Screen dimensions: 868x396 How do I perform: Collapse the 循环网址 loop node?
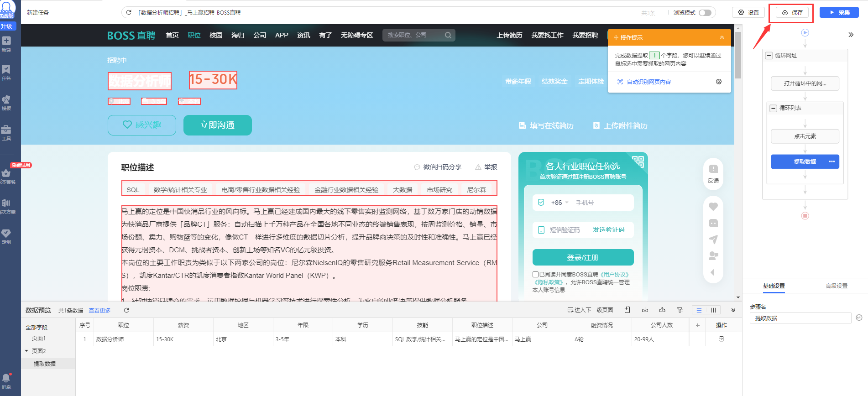tap(769, 56)
